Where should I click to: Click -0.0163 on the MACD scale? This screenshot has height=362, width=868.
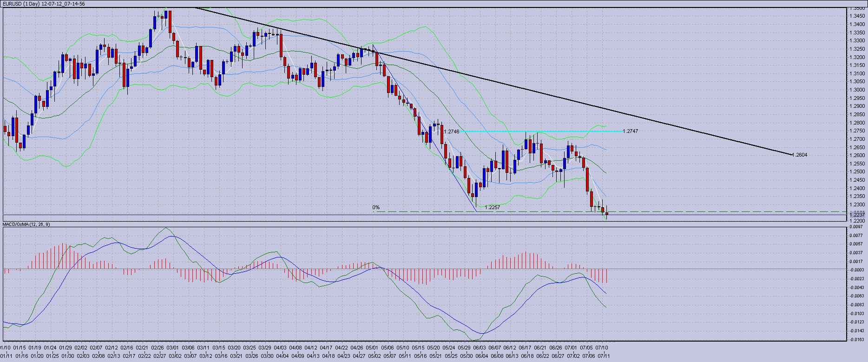856,339
